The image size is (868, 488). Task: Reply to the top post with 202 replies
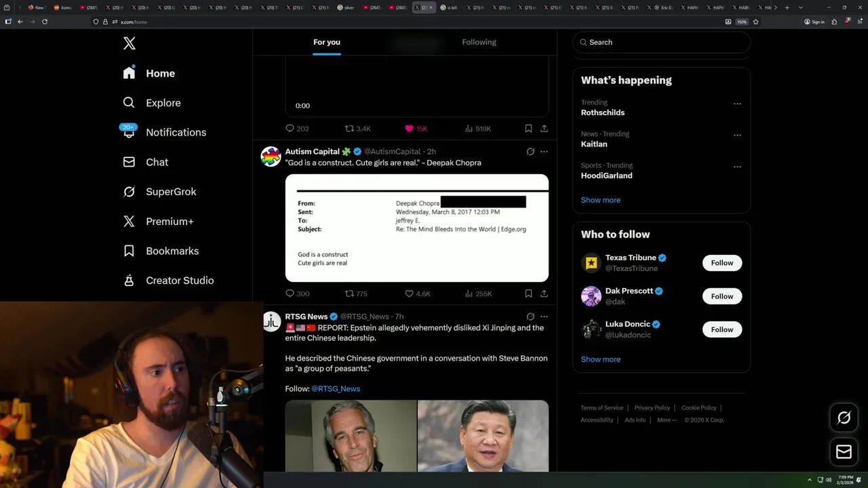pos(297,128)
